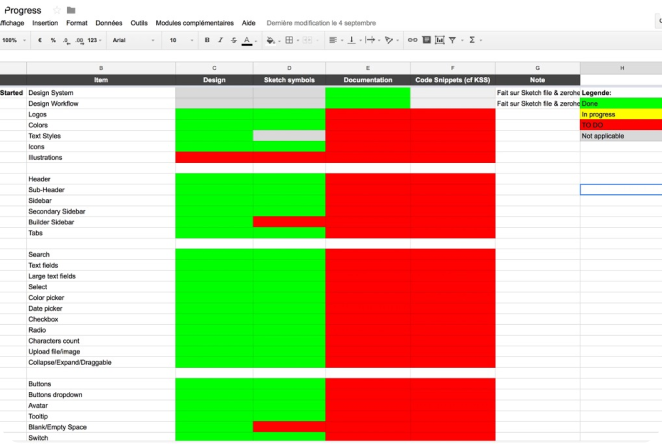Screen dimensions: 662x444
Task: Click the insert link icon
Action: (413, 40)
